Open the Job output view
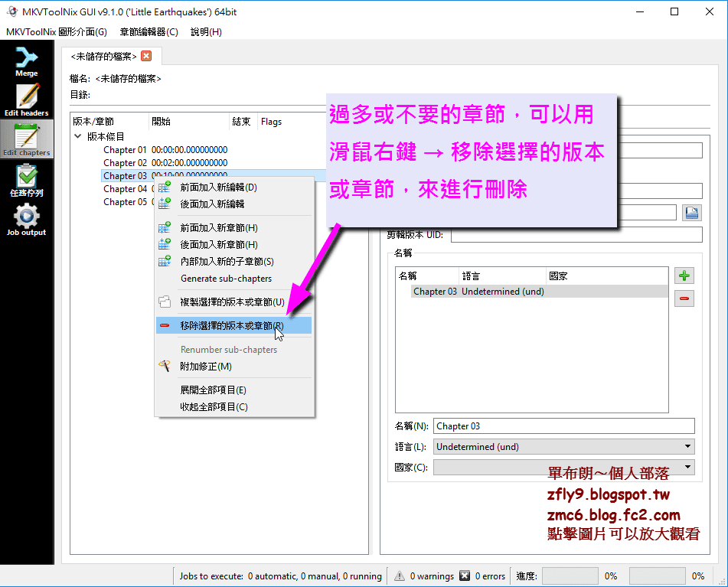The height and width of the screenshot is (587, 728). pos(27,220)
